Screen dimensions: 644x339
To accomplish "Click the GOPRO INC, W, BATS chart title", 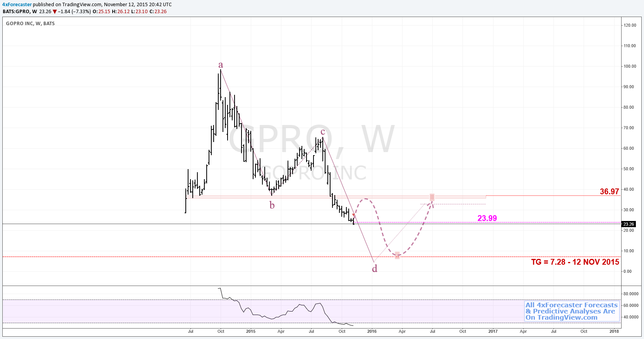I will point(30,24).
